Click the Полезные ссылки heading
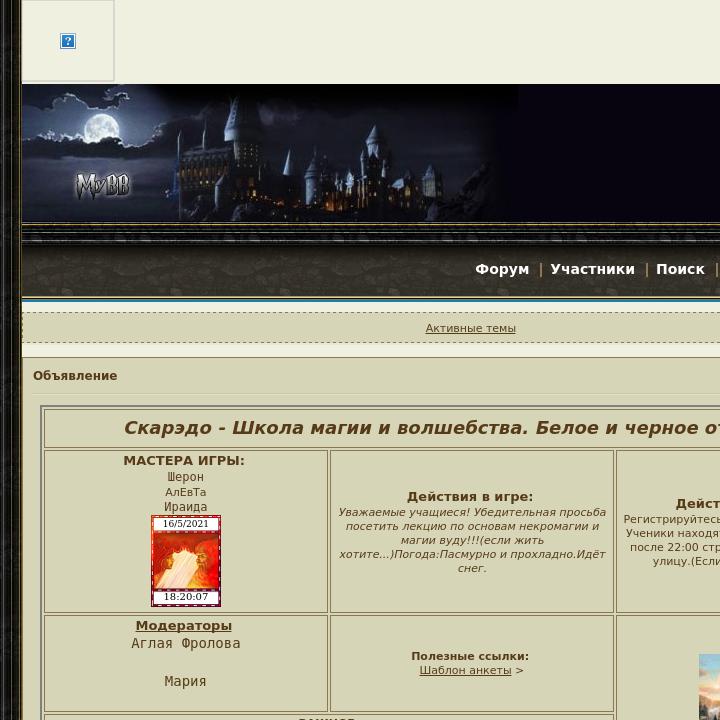The width and height of the screenshot is (720, 720). [470, 656]
